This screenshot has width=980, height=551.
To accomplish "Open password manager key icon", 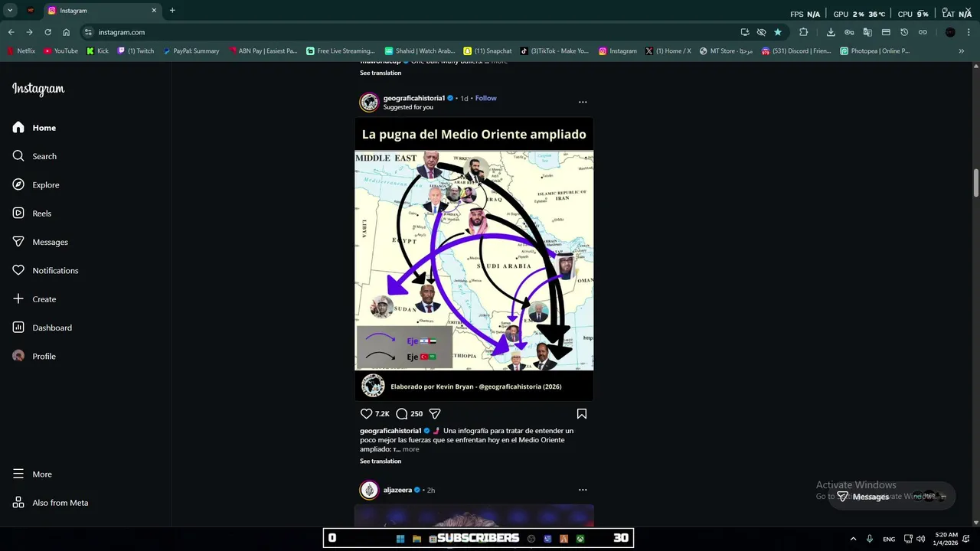I will (x=849, y=32).
